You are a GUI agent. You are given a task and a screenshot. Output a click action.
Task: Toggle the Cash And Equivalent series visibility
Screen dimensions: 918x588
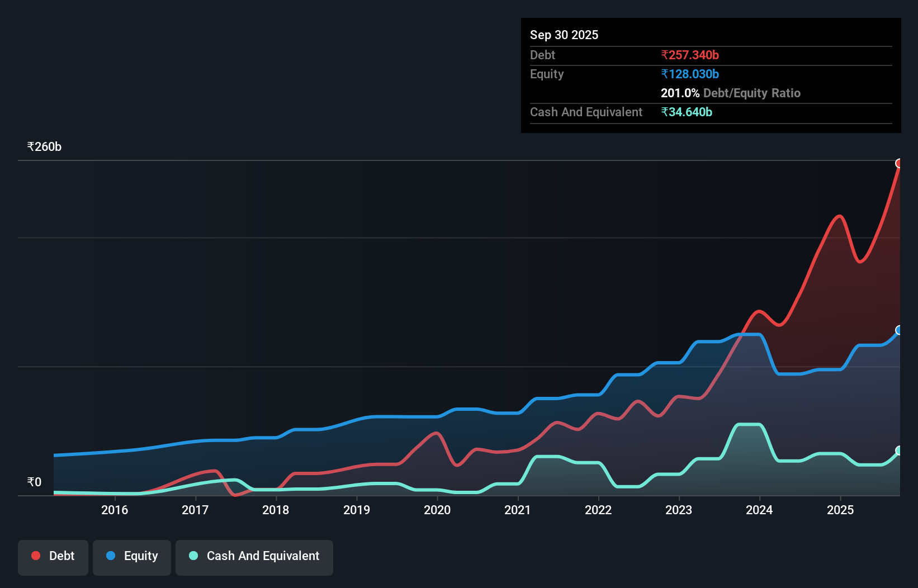(254, 556)
